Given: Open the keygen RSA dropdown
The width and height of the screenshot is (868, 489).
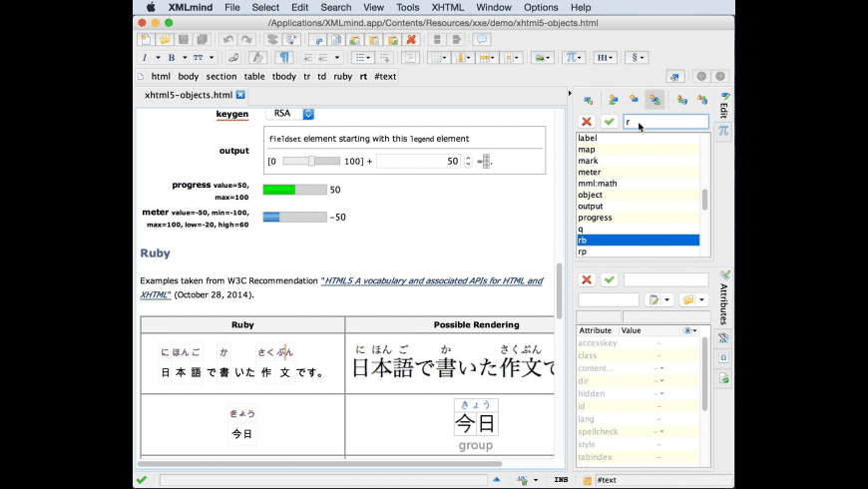Looking at the screenshot, I should (x=308, y=114).
